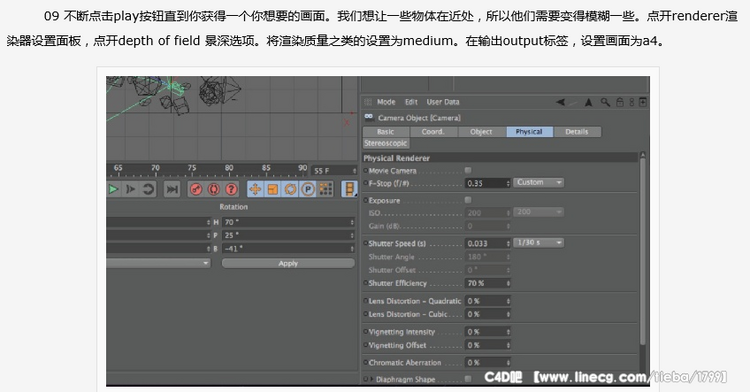750x392 pixels.
Task: Enable the Movie Camera checkbox
Action: pos(468,170)
